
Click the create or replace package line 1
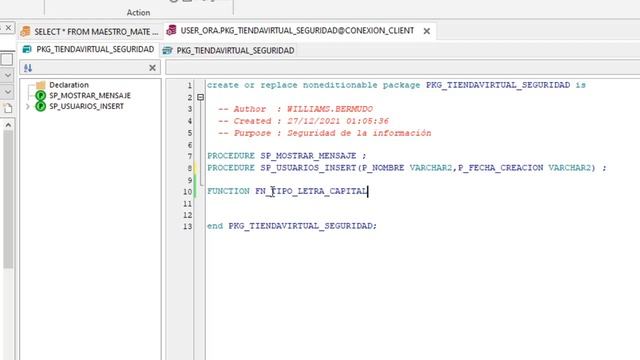(x=396, y=85)
